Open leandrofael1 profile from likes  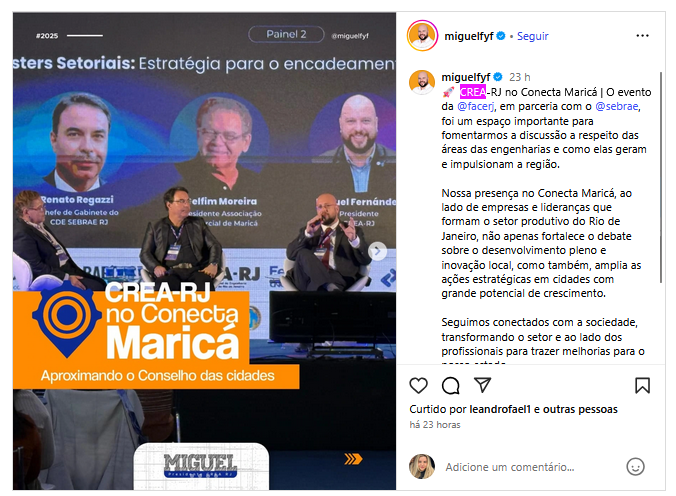[x=500, y=409]
